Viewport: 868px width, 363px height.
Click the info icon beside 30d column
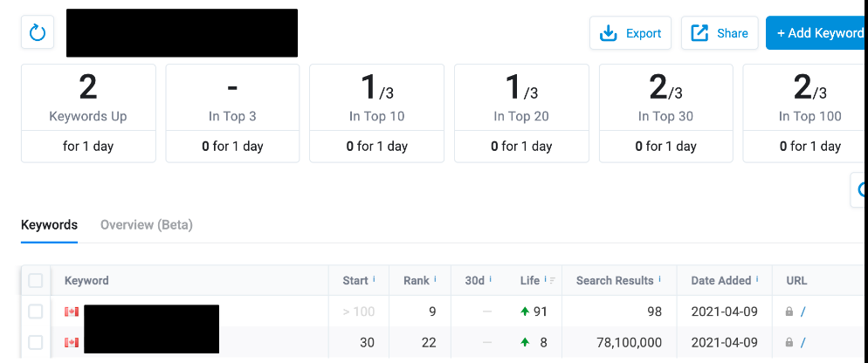(491, 280)
